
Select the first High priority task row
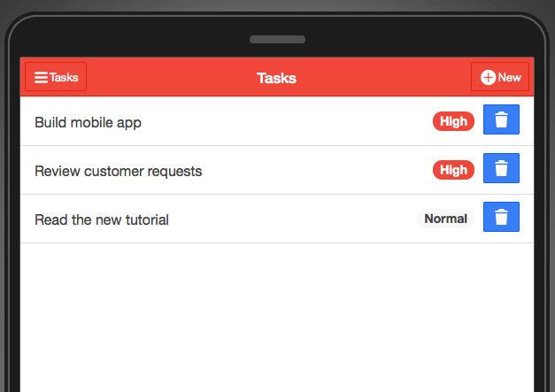coord(277,121)
